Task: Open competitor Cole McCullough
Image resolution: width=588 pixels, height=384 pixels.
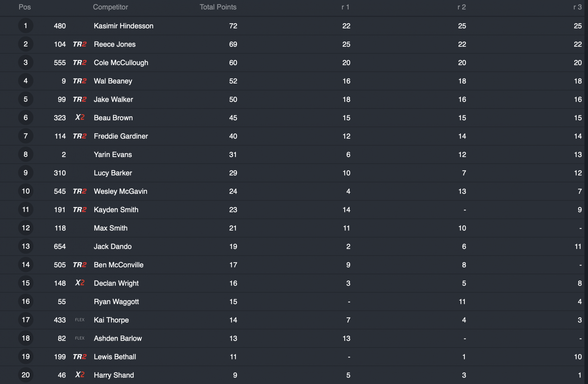Action: point(121,63)
